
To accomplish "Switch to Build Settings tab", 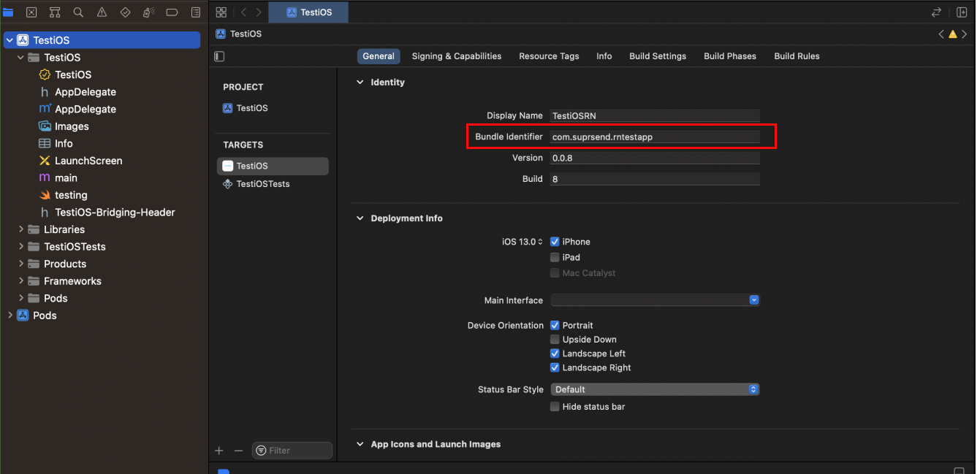I will [x=657, y=56].
